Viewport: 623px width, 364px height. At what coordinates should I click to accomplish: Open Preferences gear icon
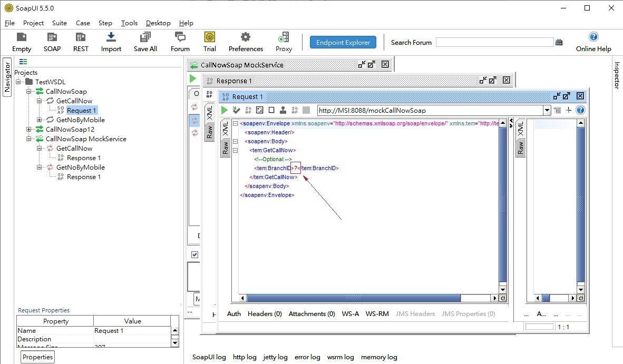(246, 38)
